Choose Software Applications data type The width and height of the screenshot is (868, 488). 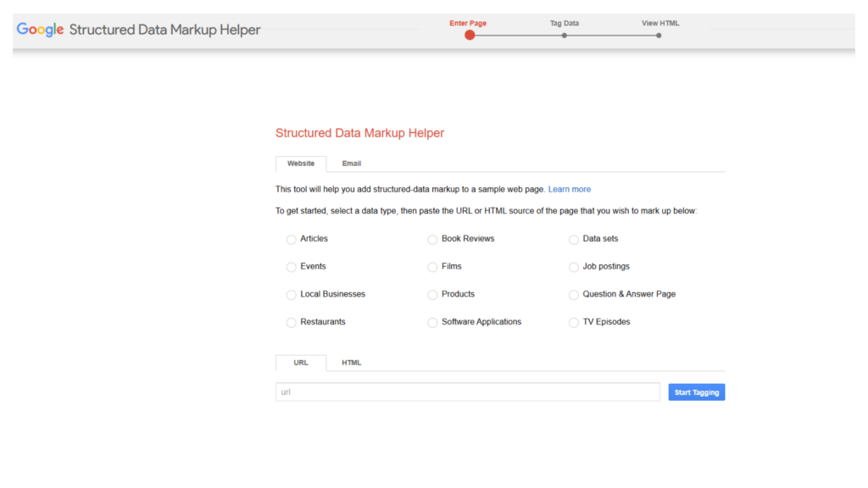tap(432, 323)
